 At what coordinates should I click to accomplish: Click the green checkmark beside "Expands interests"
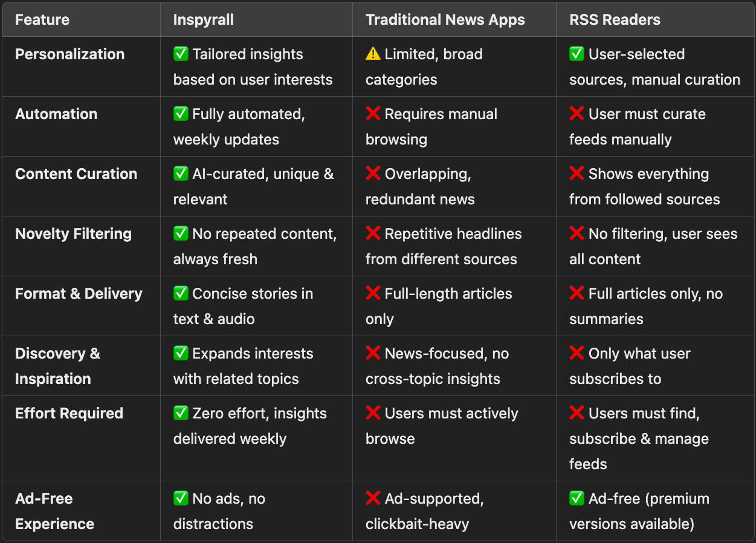(181, 353)
